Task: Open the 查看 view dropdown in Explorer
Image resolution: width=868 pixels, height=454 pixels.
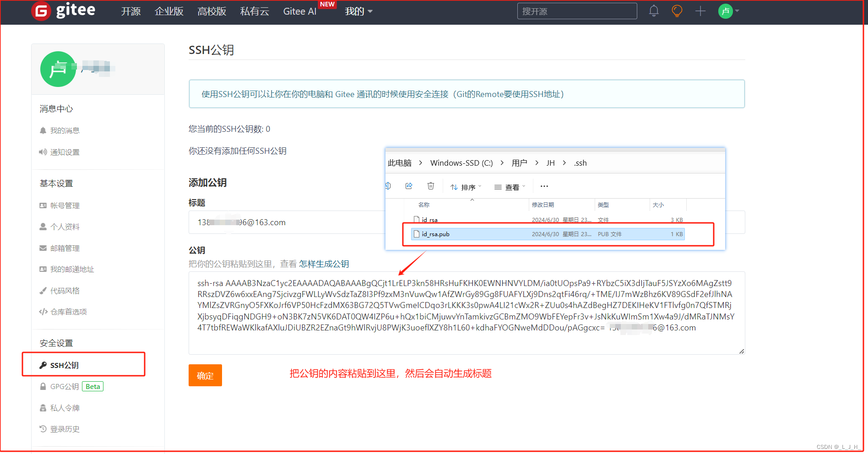Action: point(510,187)
